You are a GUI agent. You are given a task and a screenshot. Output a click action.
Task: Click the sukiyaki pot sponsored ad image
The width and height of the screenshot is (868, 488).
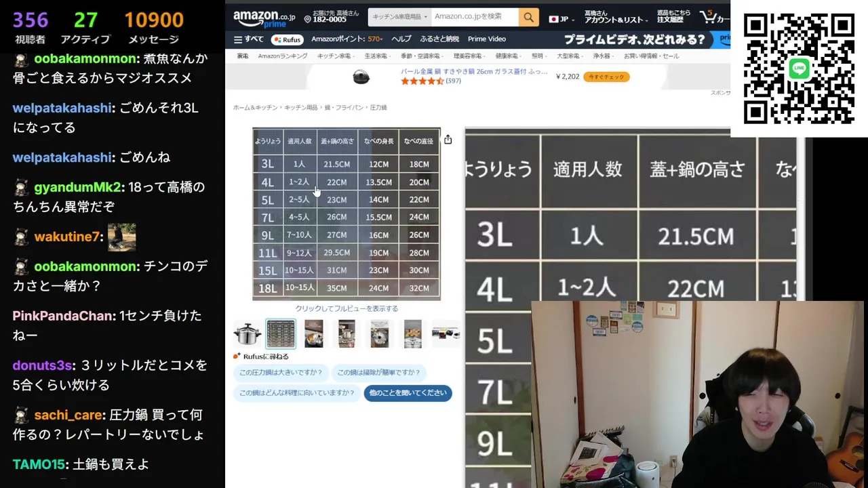point(361,77)
